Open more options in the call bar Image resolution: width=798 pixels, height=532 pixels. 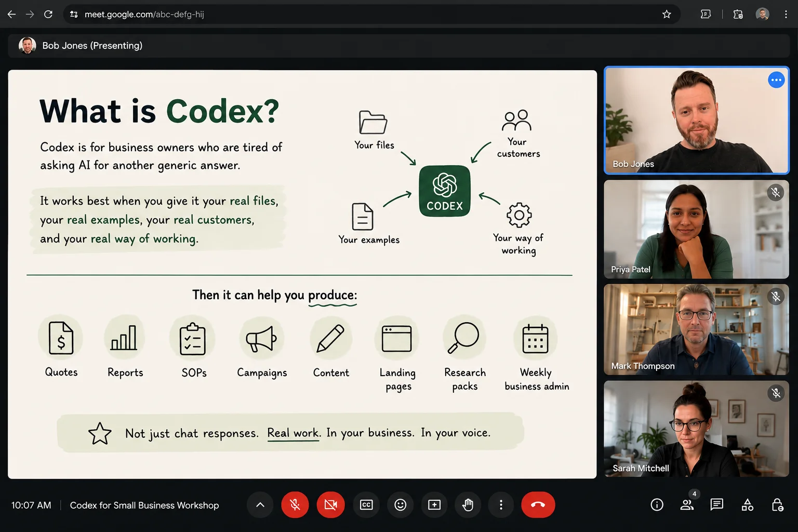pyautogui.click(x=501, y=504)
